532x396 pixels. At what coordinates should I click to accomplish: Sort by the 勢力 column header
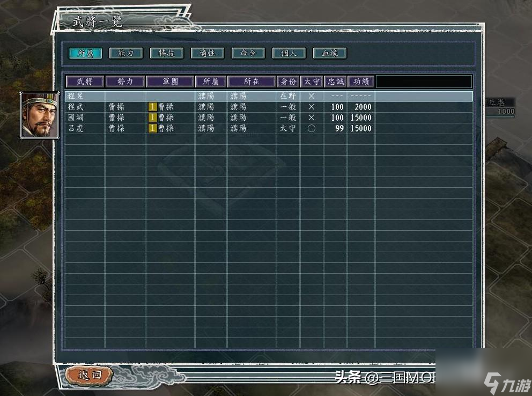click(125, 82)
